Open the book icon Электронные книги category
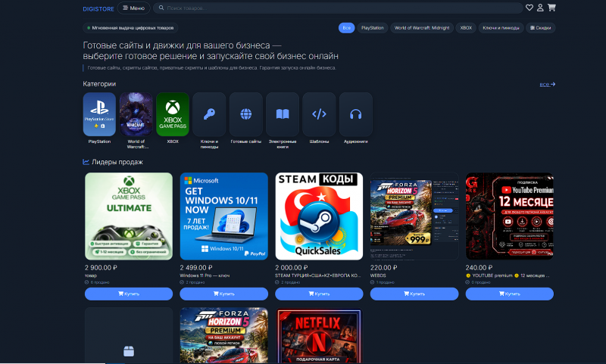The width and height of the screenshot is (606, 364). click(283, 114)
